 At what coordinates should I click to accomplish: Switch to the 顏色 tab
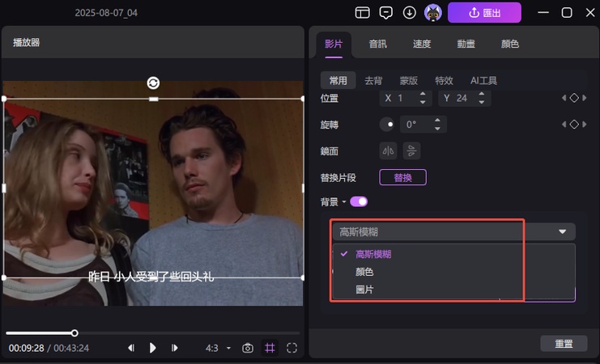click(509, 44)
